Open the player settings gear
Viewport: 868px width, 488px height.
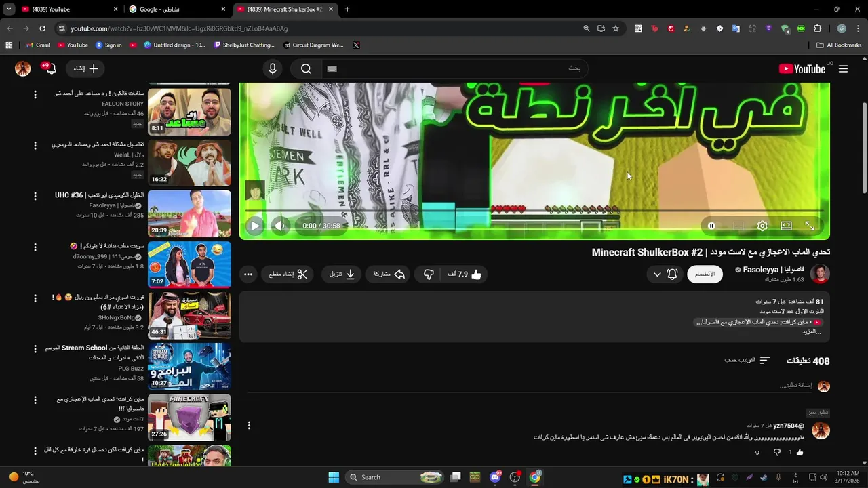coord(762,226)
